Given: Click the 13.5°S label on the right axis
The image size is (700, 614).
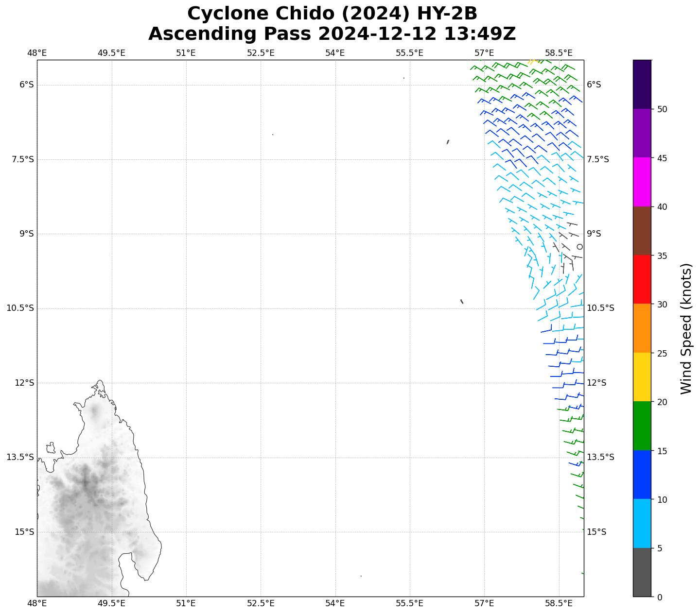Looking at the screenshot, I should (x=600, y=457).
